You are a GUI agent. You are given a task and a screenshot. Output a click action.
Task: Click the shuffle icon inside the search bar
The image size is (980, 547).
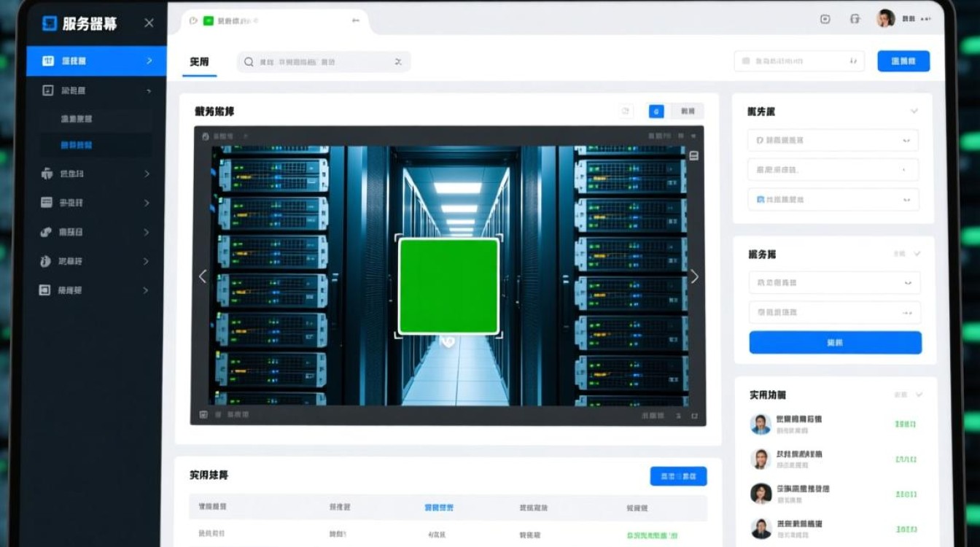pos(398,62)
